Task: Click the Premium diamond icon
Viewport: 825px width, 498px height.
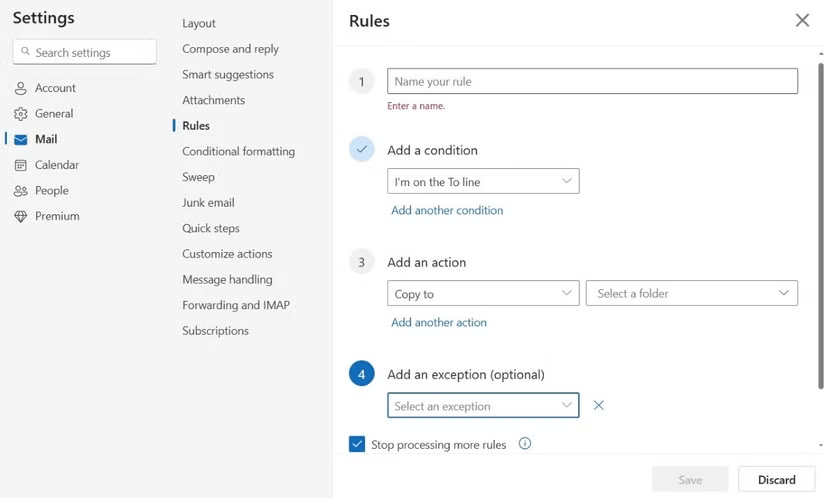Action: point(21,216)
